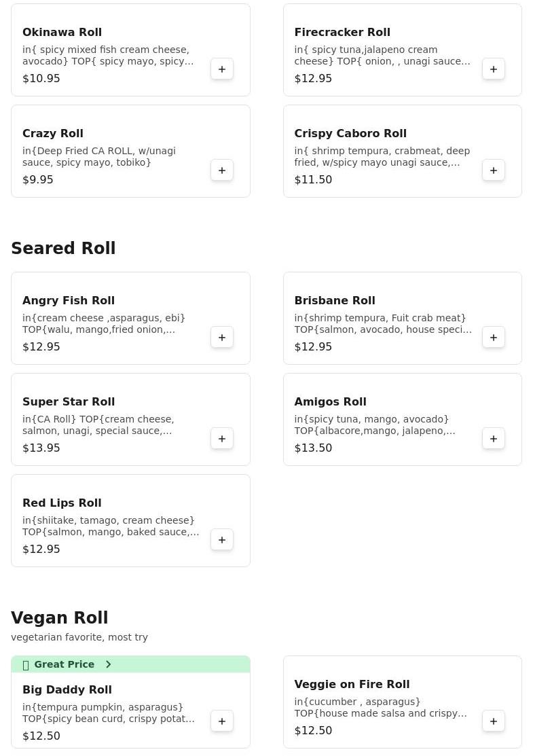The height and width of the screenshot is (756, 533).
Task: Add Firecracker Roll using plus icon
Action: click(494, 69)
